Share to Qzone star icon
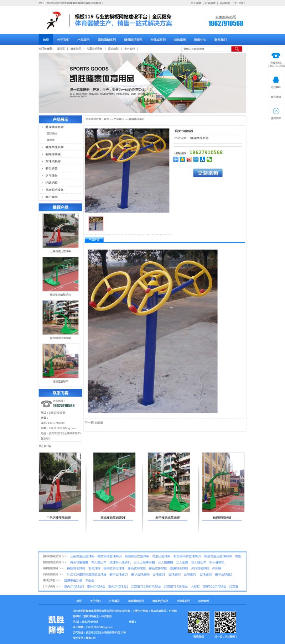This screenshot has width=285, height=644. [x=182, y=159]
